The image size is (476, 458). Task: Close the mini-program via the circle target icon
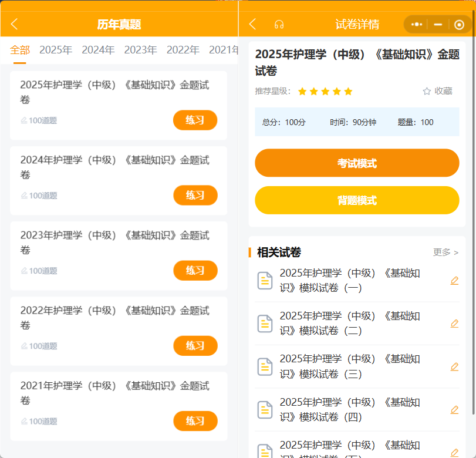coord(459,25)
